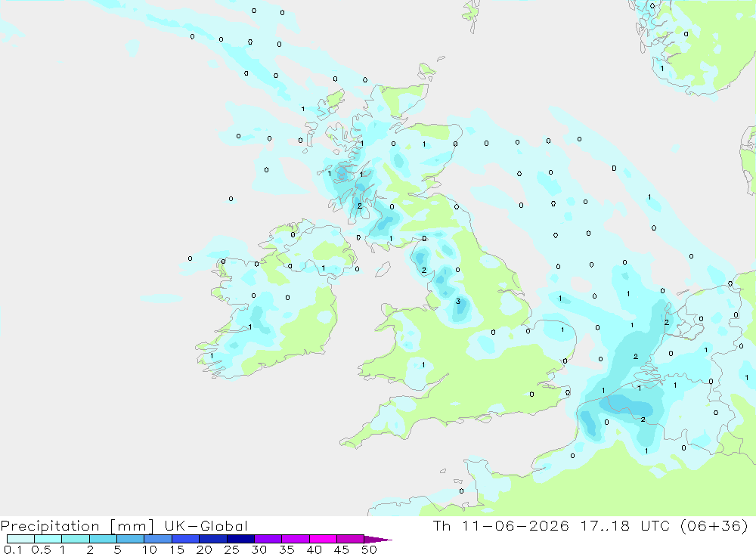
Task: Click the '50' legend scale value
Action: [x=369, y=549]
